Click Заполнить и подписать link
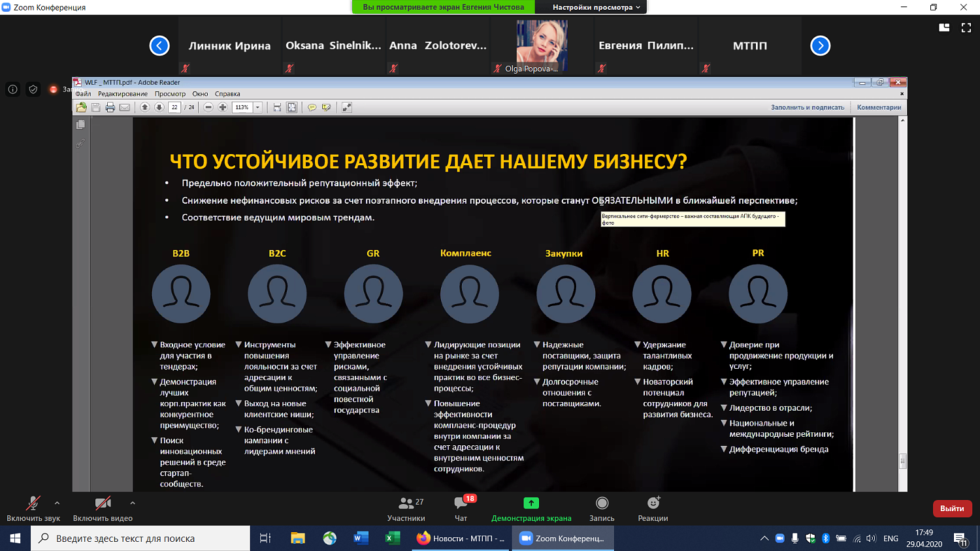The height and width of the screenshot is (551, 980). coord(808,107)
